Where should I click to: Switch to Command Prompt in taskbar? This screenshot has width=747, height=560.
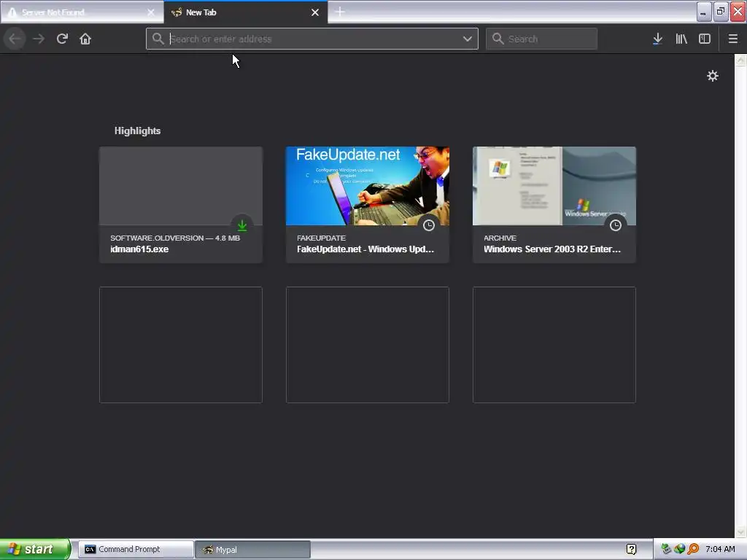coord(136,549)
